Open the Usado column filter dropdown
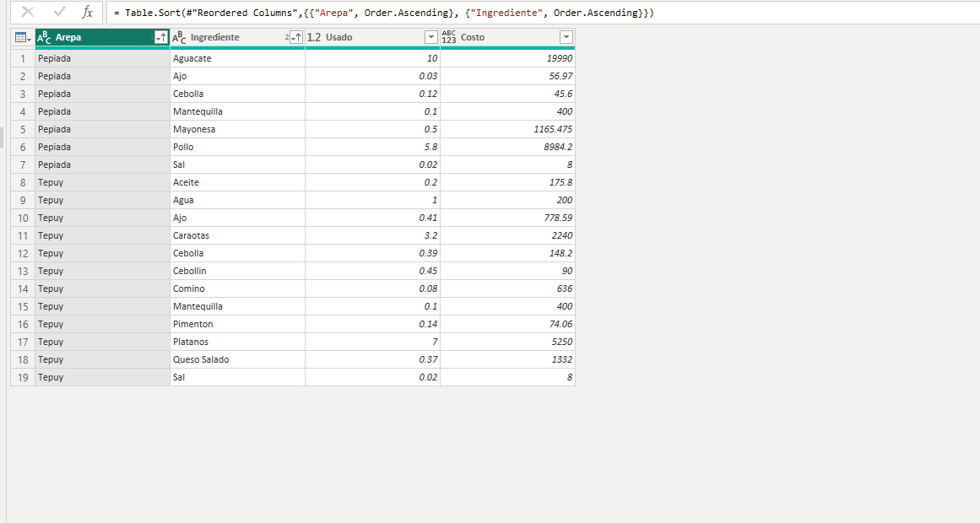Image resolution: width=980 pixels, height=523 pixels. [x=431, y=37]
